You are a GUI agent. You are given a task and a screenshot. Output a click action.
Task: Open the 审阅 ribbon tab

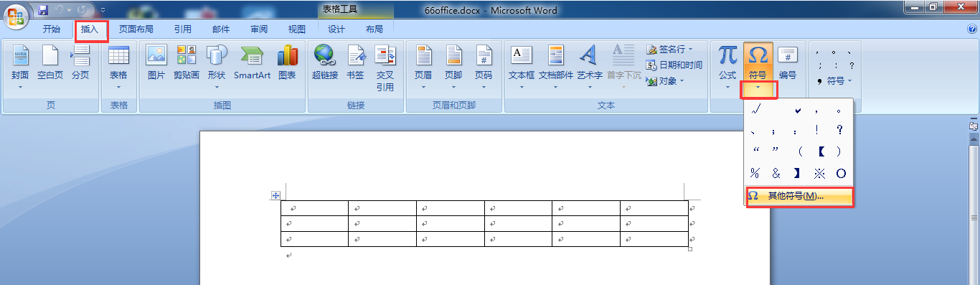(259, 29)
